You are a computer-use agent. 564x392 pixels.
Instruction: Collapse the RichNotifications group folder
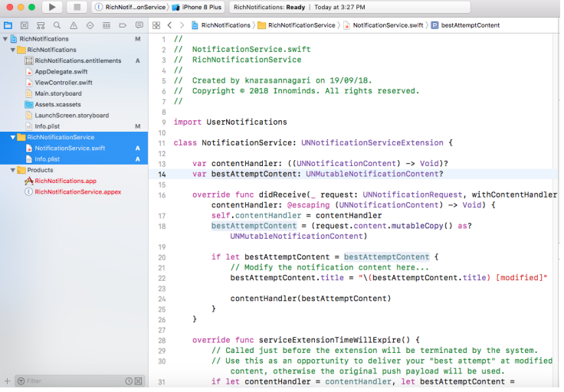click(12, 50)
